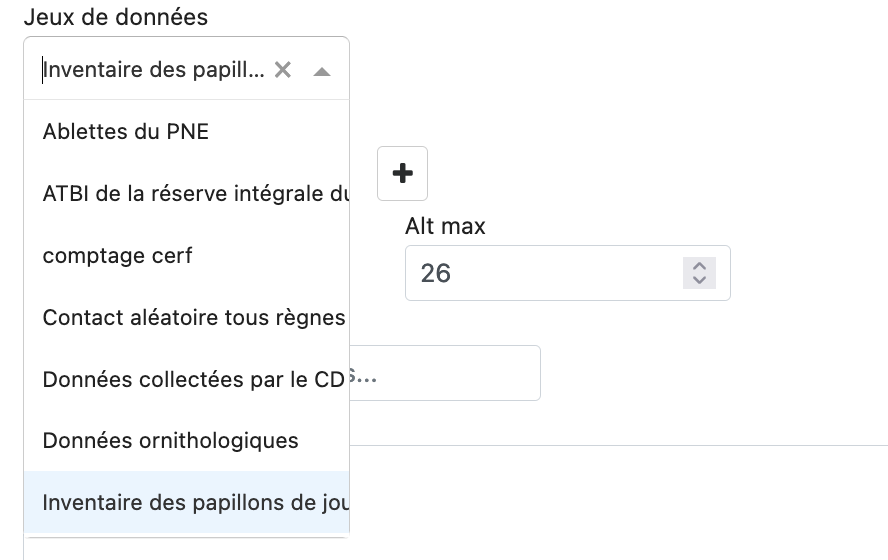
Task: Select Données collectées par le CD option
Action: [186, 379]
